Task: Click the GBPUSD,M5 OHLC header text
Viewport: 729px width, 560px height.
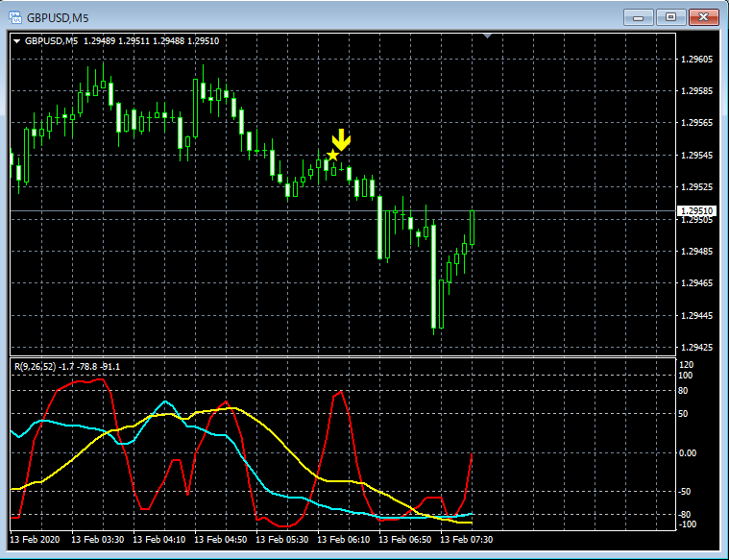Action: (x=122, y=41)
